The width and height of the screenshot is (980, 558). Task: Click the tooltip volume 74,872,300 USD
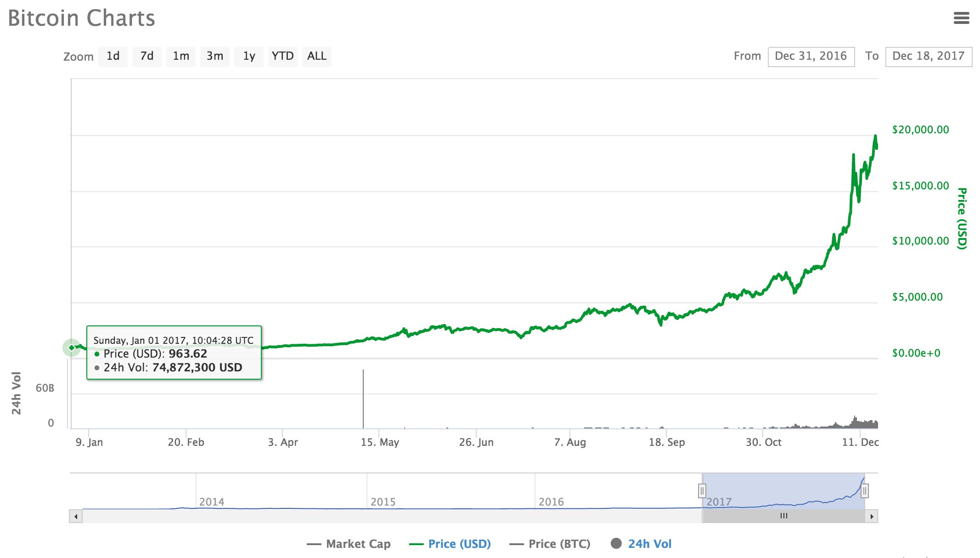tap(197, 367)
